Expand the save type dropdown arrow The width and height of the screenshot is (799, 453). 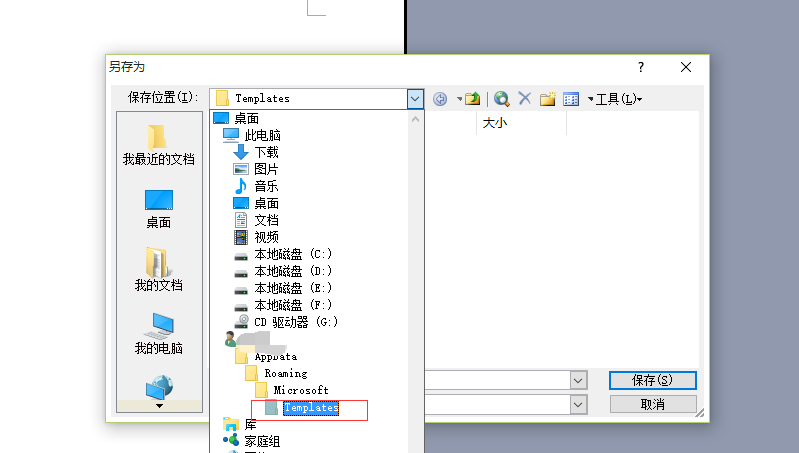point(578,405)
